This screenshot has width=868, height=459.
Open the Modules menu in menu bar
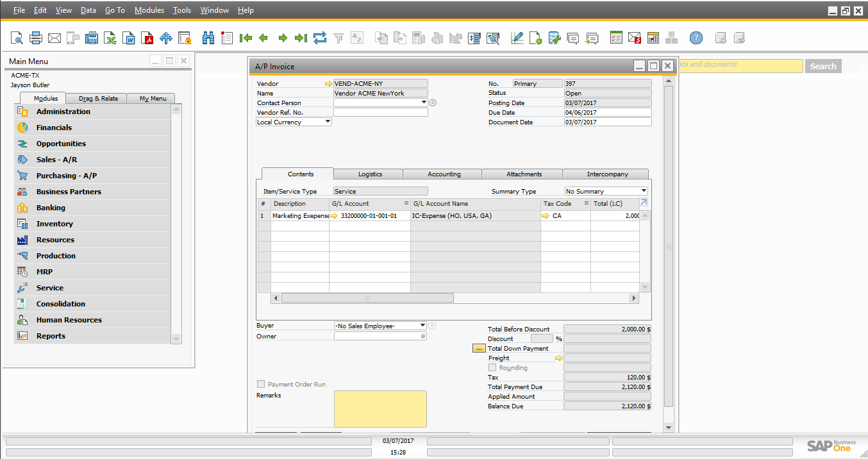(x=149, y=10)
